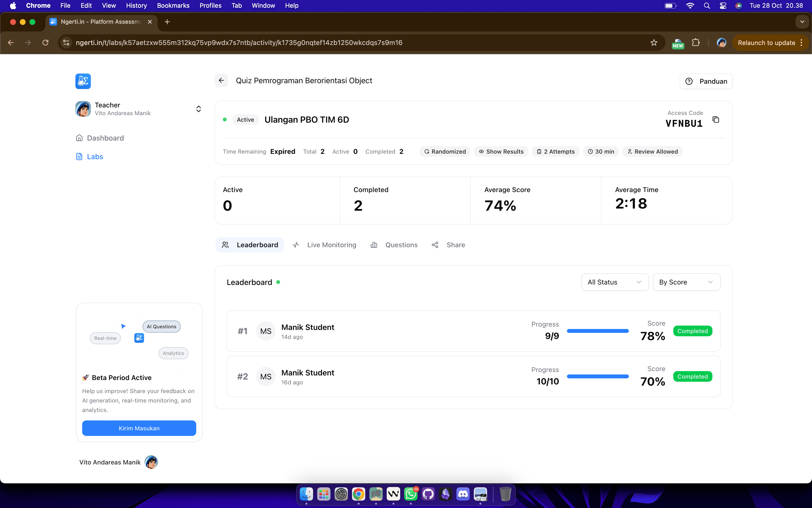Click Completed badge on 70% row
This screenshot has width=812, height=508.
(x=693, y=376)
